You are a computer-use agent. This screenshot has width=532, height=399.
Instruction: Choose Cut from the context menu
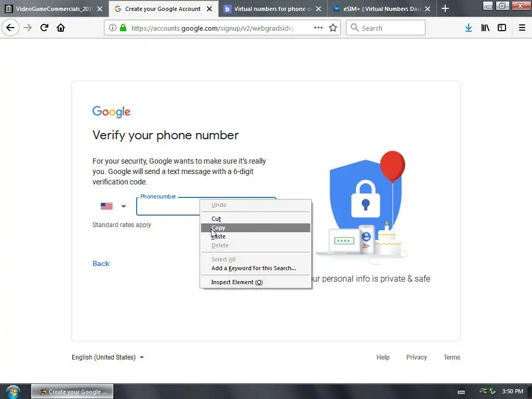[x=256, y=219]
